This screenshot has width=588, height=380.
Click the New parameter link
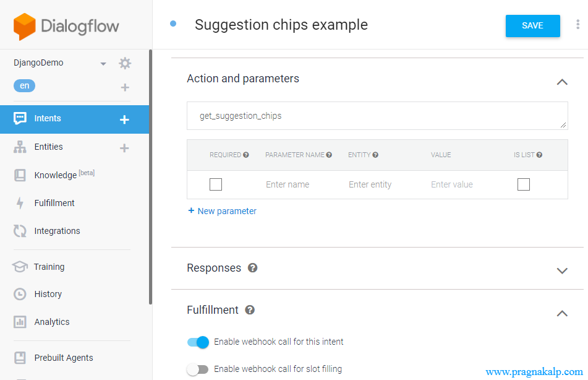click(x=222, y=211)
